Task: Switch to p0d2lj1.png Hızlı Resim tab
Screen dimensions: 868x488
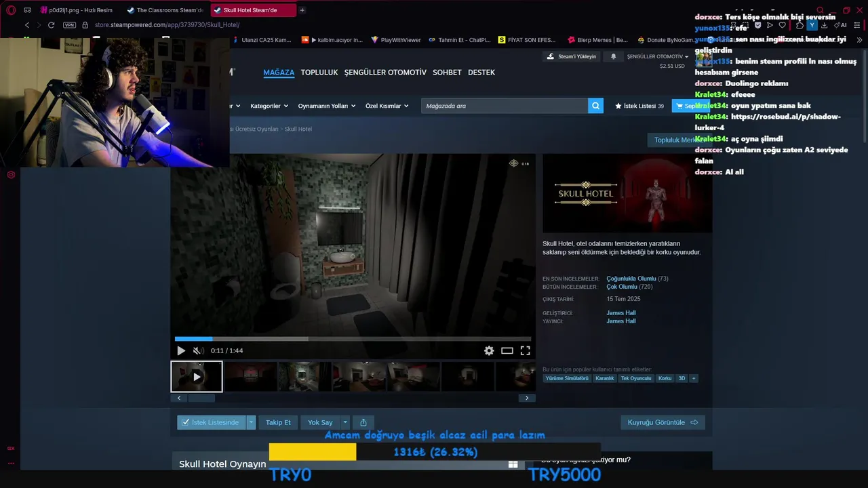Action: pos(76,10)
